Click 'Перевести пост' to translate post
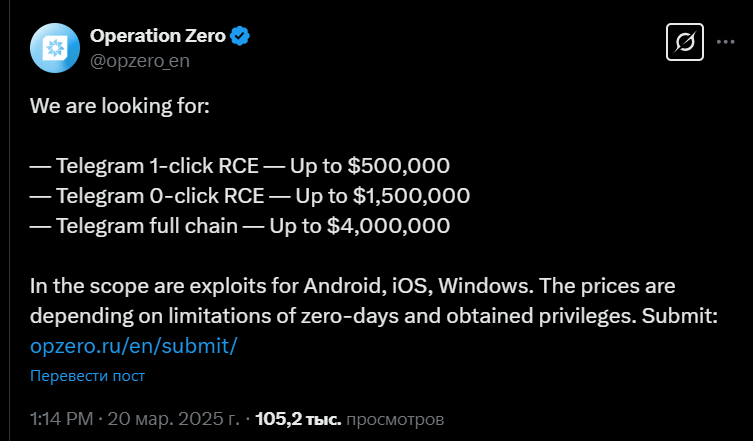This screenshot has width=753, height=441. [87, 376]
